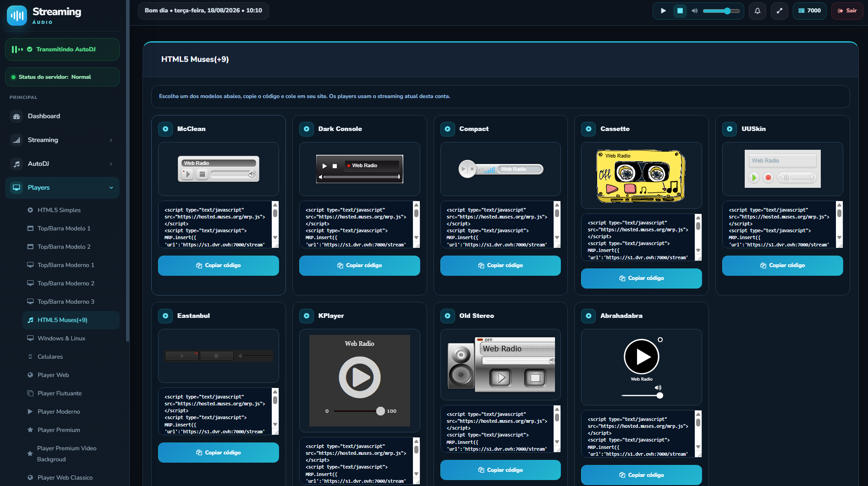Adjust the KPlayer volume slider
Image resolution: width=868 pixels, height=486 pixels.
click(359, 411)
